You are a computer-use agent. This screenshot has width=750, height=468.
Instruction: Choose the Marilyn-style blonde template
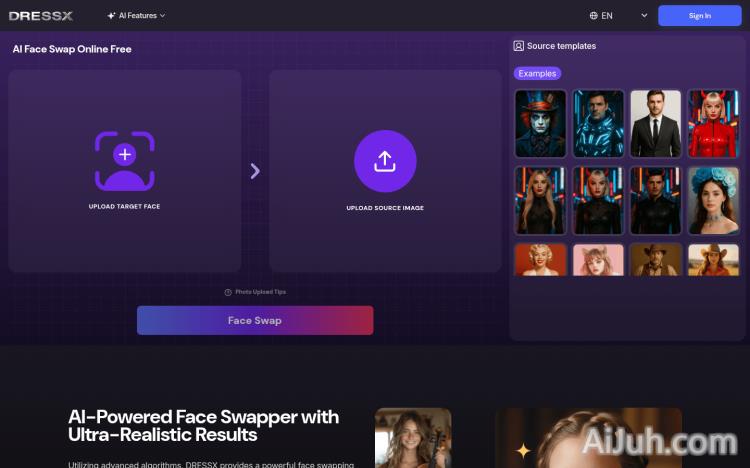540,260
